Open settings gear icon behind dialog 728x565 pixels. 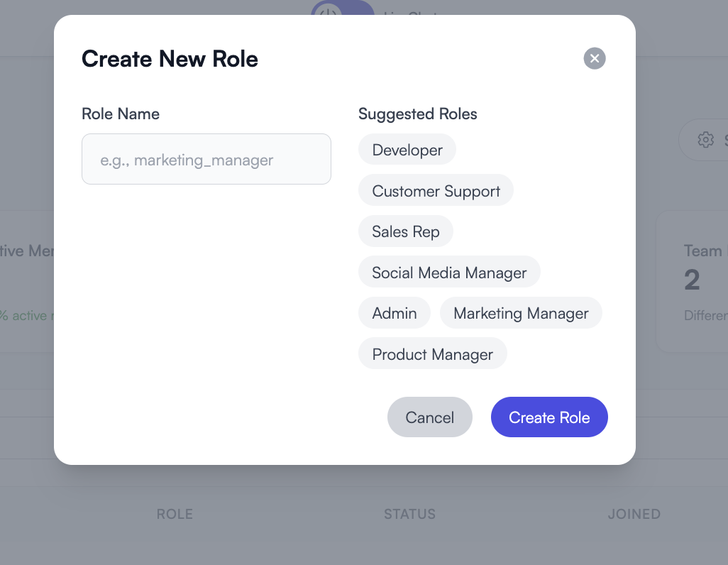[706, 139]
